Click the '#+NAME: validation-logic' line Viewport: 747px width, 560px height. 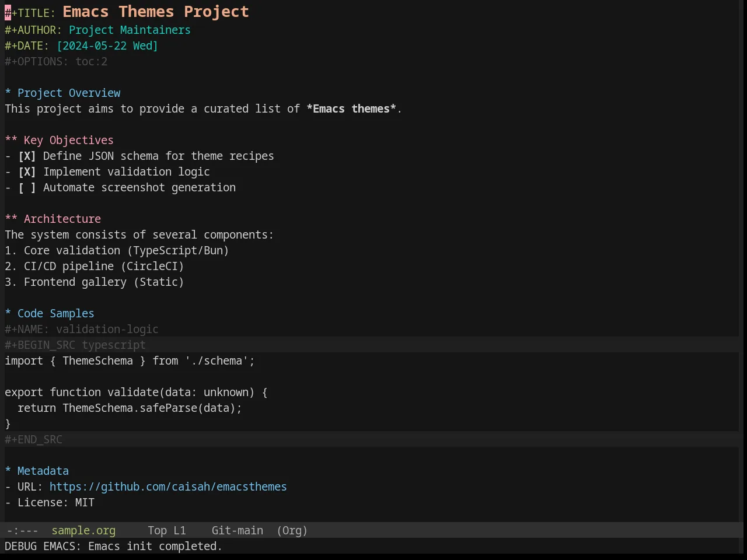(82, 330)
